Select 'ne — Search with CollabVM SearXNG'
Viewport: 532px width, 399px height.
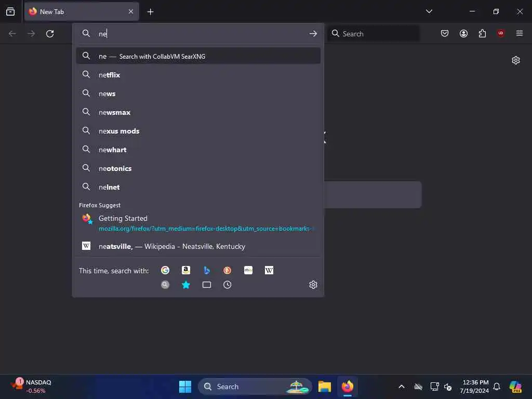point(198,56)
